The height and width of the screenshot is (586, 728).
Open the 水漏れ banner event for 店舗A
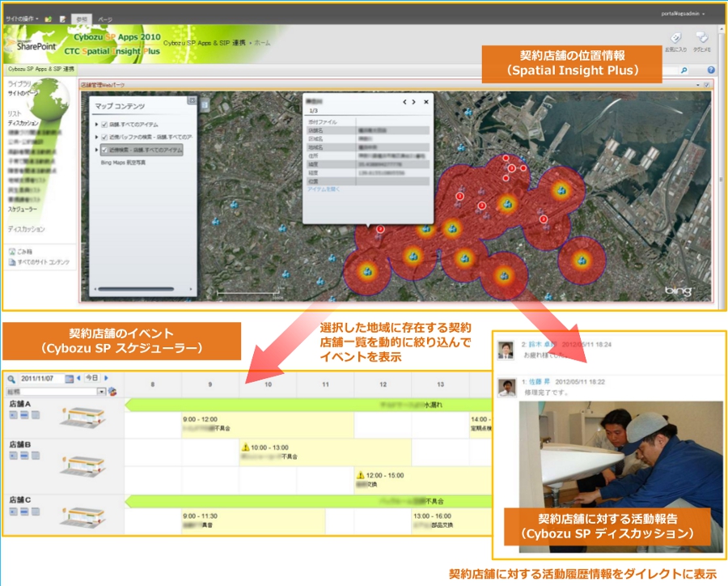coord(309,405)
